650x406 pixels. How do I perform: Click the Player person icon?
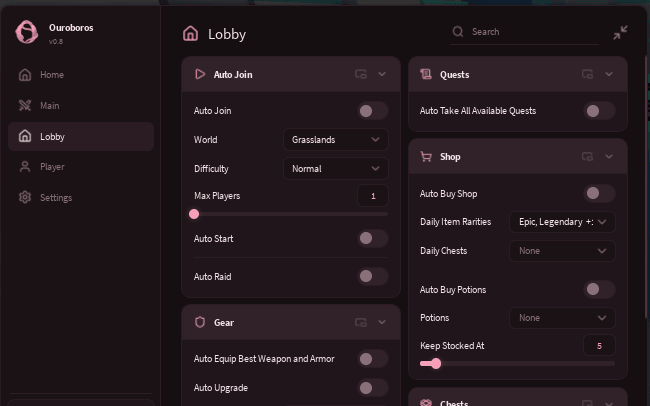pos(25,167)
